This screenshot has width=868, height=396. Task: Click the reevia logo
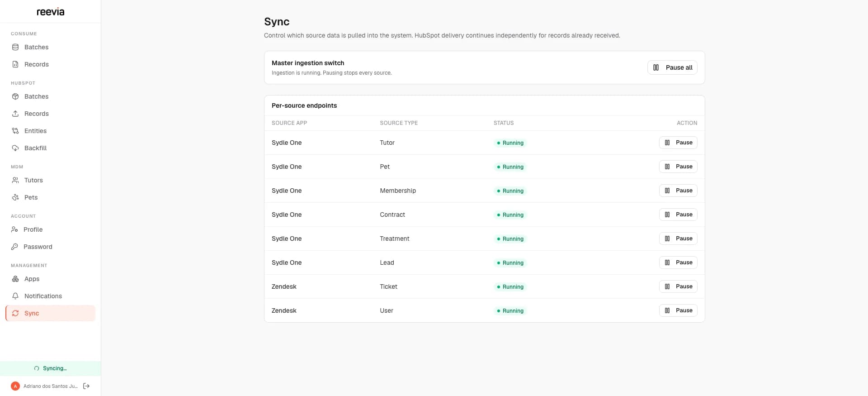coord(51,12)
